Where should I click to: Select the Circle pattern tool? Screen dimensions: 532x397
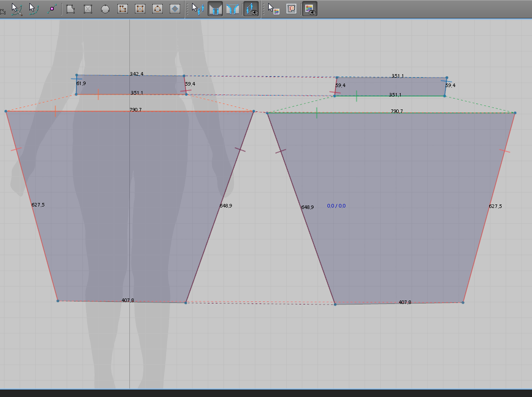(x=106, y=9)
